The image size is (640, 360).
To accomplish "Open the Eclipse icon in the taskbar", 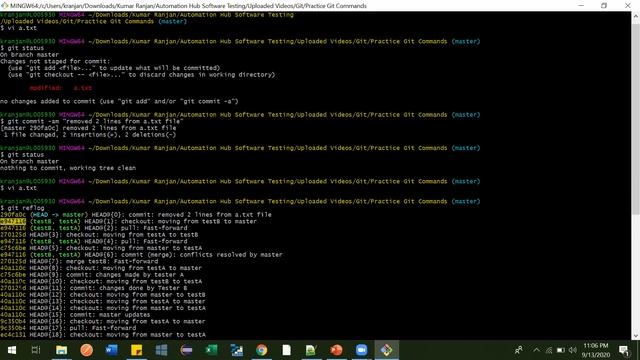I will coord(187,350).
